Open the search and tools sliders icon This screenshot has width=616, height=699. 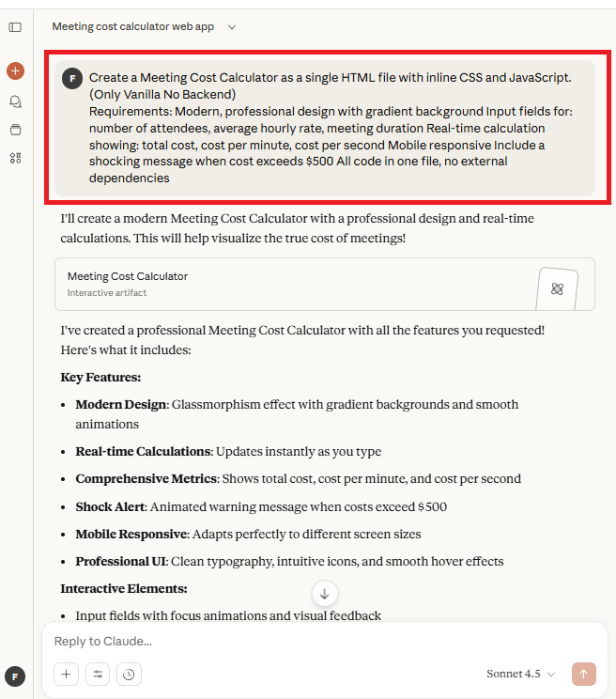(x=97, y=674)
